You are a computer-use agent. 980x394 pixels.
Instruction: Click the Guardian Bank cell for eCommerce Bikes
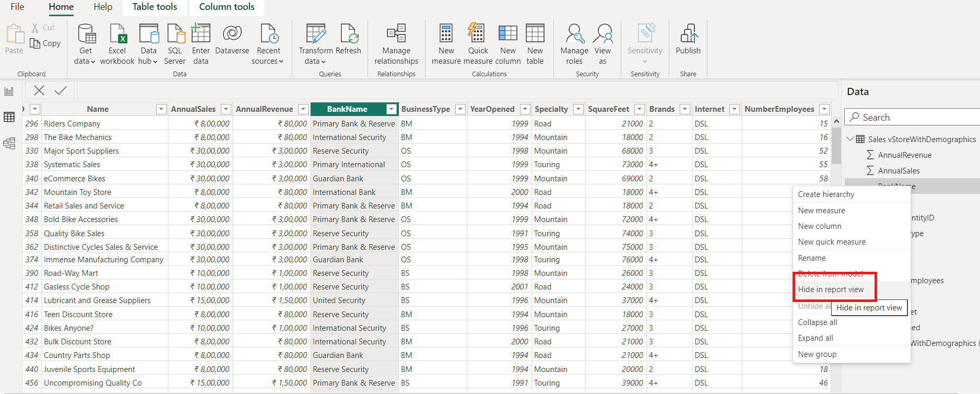pos(355,179)
